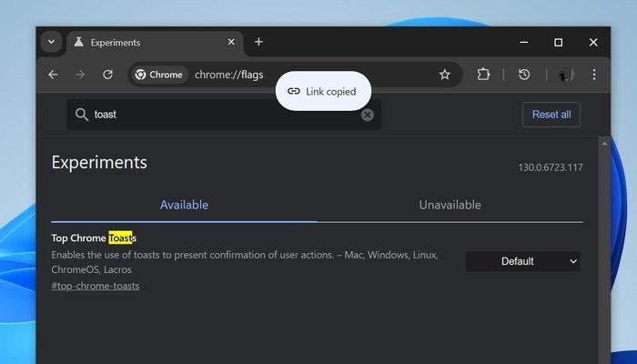Open the tab search dropdown arrow
The image size is (637, 364).
(x=51, y=42)
